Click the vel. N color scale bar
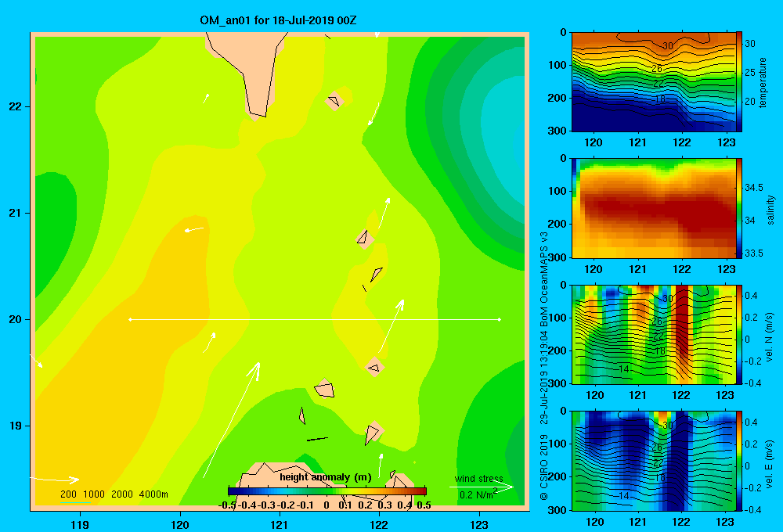This screenshot has height=532, width=783. click(x=739, y=334)
